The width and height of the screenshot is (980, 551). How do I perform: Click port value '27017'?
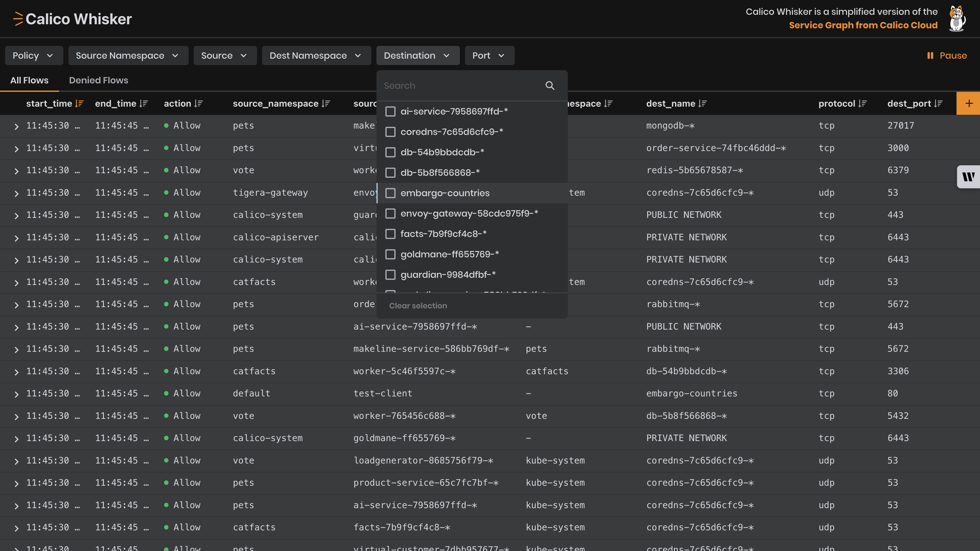pyautogui.click(x=900, y=126)
